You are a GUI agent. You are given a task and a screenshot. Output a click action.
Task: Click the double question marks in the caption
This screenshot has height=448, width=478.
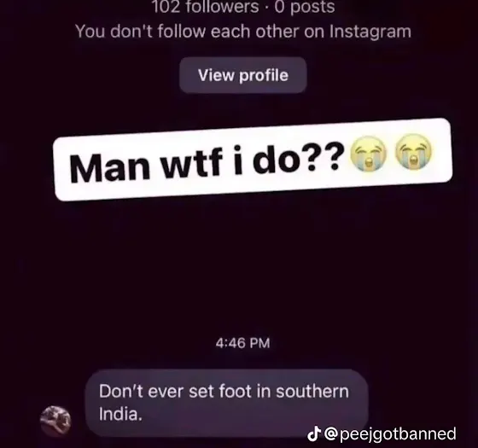(326, 157)
